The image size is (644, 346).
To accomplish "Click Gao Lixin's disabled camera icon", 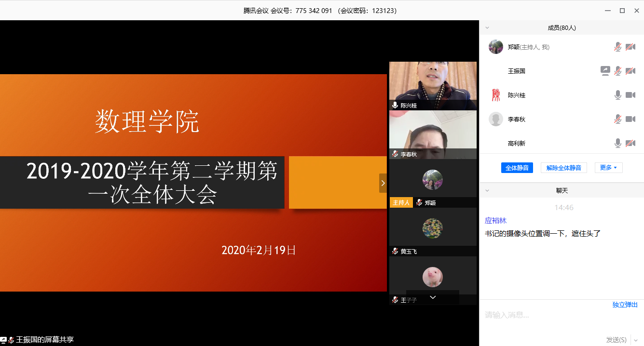I will (630, 143).
